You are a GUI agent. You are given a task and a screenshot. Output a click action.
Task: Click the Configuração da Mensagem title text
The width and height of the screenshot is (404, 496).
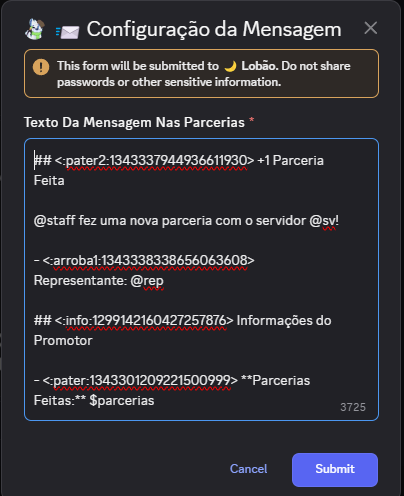tap(214, 29)
